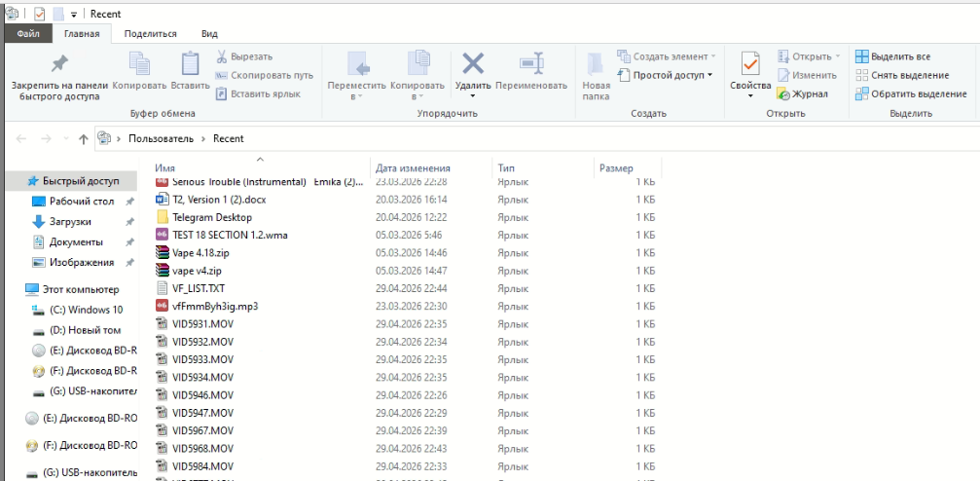The image size is (980, 481).
Task: Click the Копировать ribbon icon in Буфер обмена
Action: [140, 63]
